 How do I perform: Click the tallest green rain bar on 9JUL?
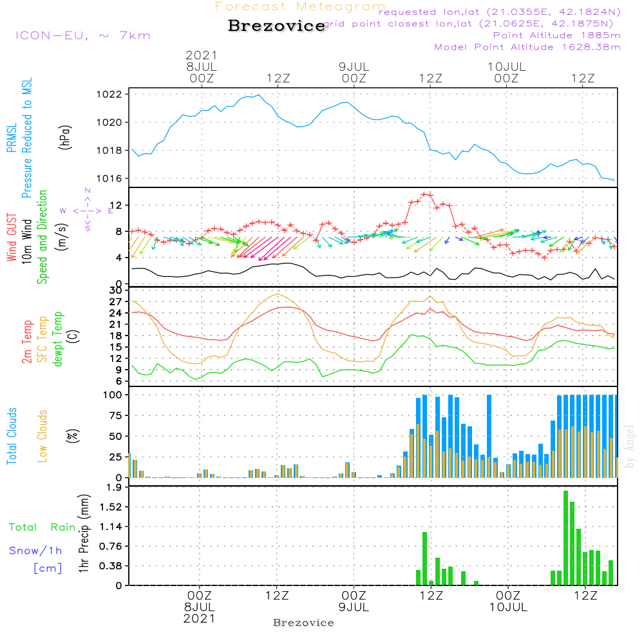[424, 558]
